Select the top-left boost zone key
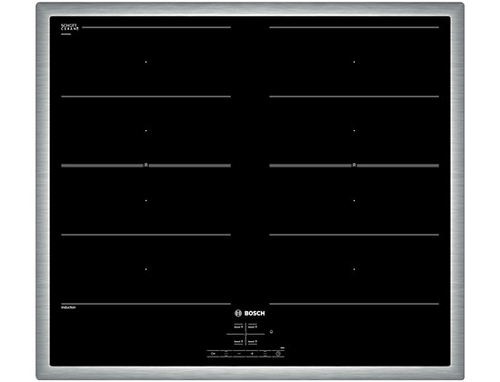 (238, 327)
